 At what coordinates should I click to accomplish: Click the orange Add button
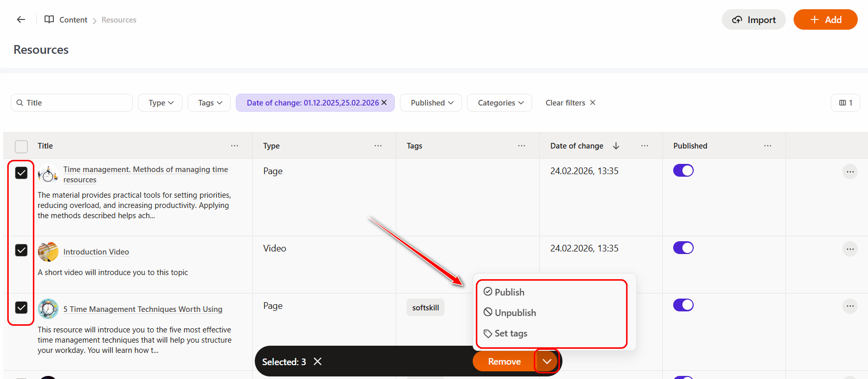tap(825, 19)
